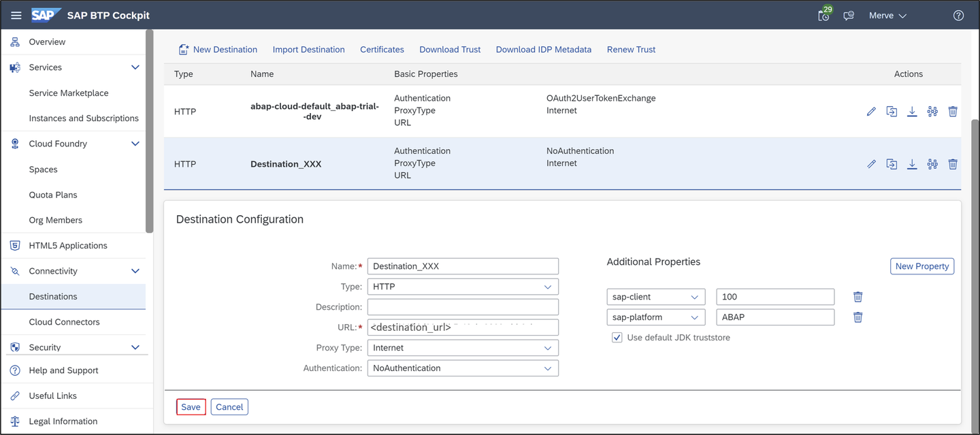980x435 pixels.
Task: Collapse the Services section chevron
Action: (x=135, y=67)
